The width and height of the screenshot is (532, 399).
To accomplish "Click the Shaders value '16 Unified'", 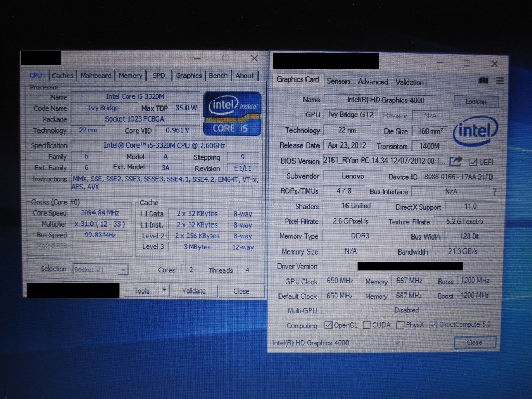I will coord(356,206).
